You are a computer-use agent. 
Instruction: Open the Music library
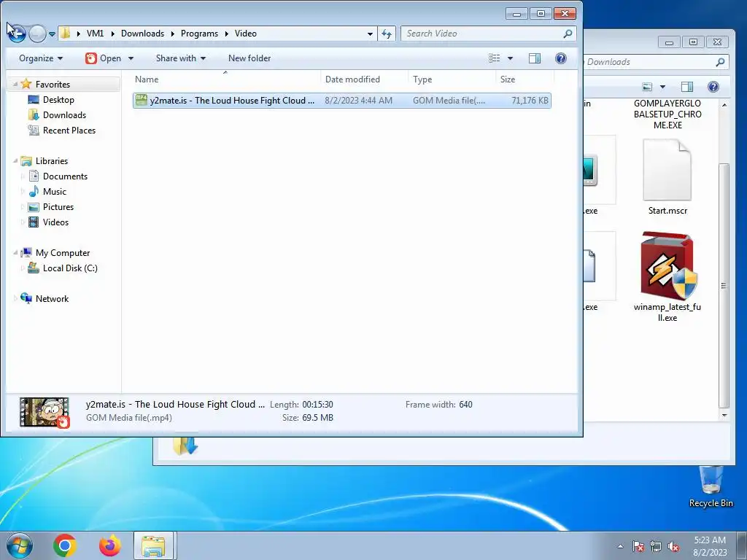click(x=54, y=192)
